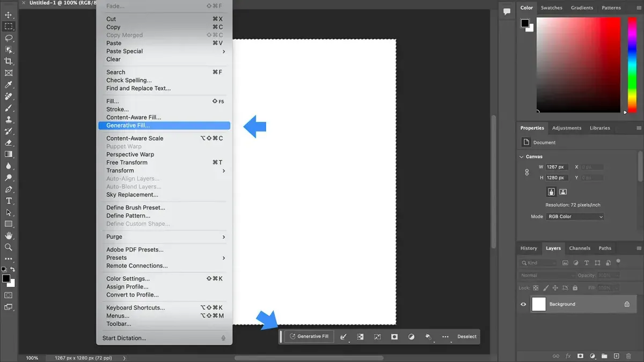This screenshot has width=644, height=362.
Task: Open the Kind layer filter dropdown
Action: click(x=538, y=263)
